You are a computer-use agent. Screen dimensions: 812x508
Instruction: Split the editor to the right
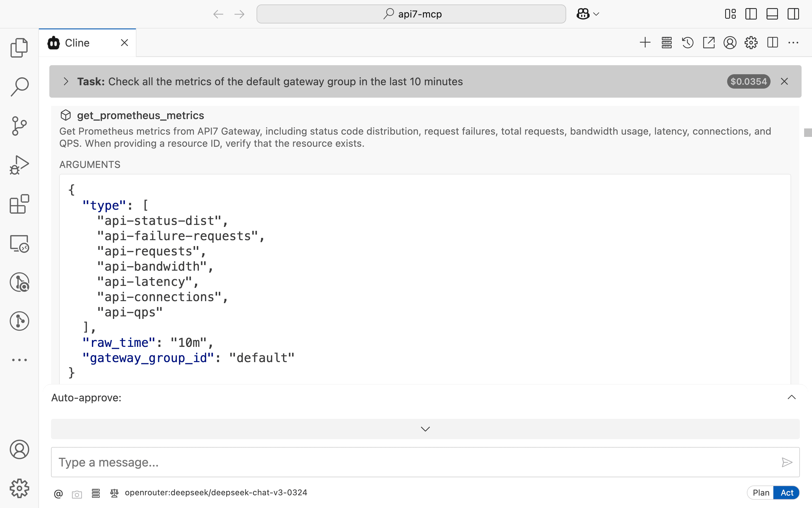point(773,43)
